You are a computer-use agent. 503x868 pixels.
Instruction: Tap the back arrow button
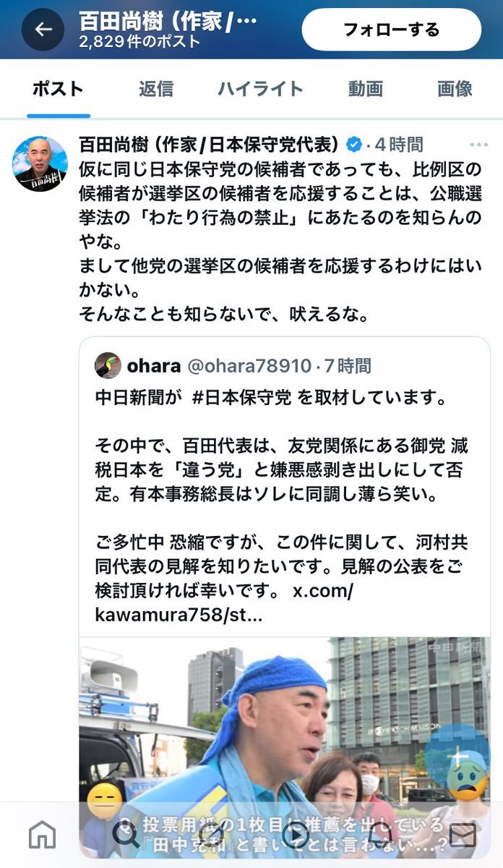tap(43, 30)
